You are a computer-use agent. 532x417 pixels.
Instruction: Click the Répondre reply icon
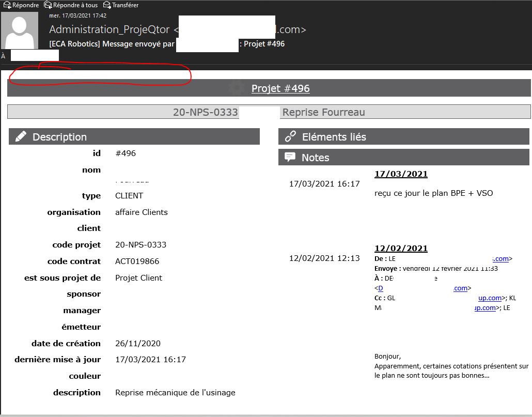pos(7,5)
